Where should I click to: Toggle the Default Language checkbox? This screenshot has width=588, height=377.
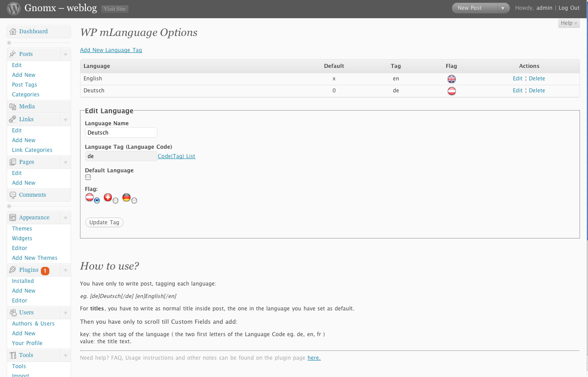[88, 177]
